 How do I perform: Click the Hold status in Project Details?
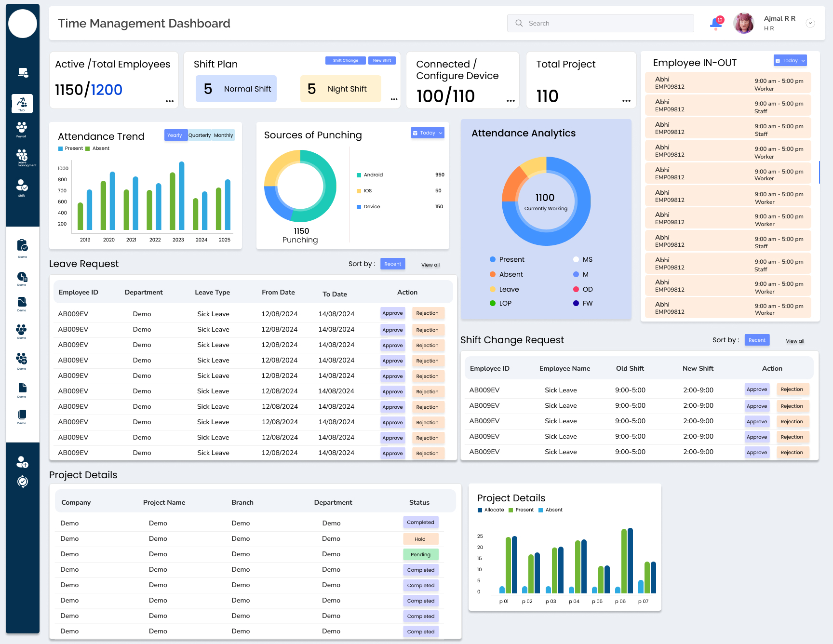click(420, 539)
